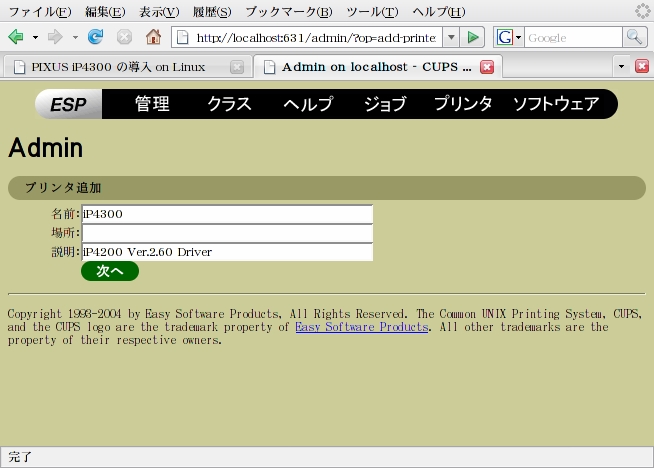Open the ツール menu

372,12
